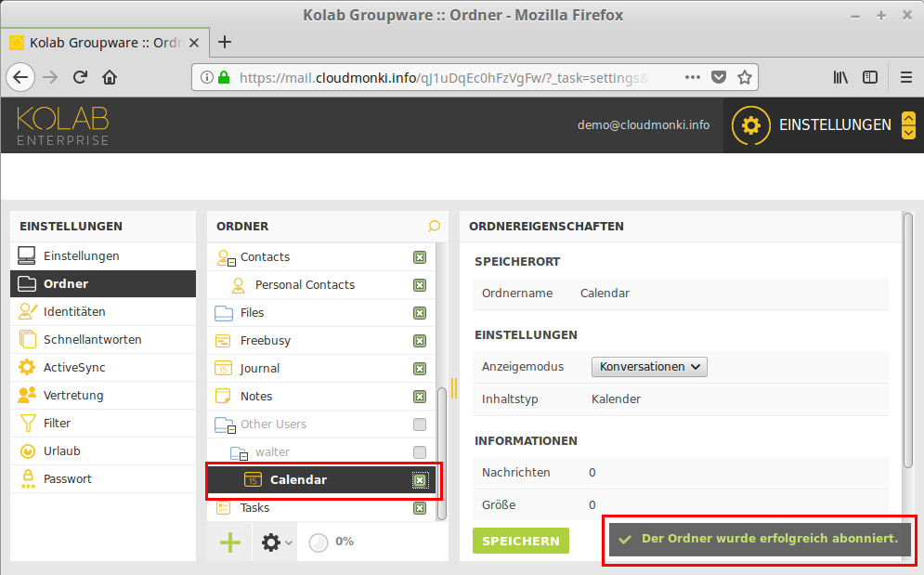Show site information for the connection
Viewport: 924px width, 575px height.
(206, 77)
